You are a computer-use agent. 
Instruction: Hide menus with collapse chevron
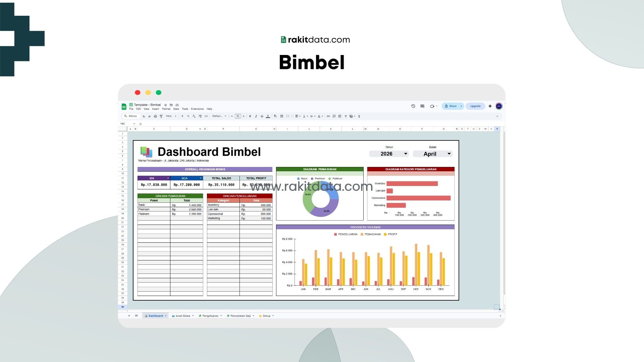(x=497, y=116)
